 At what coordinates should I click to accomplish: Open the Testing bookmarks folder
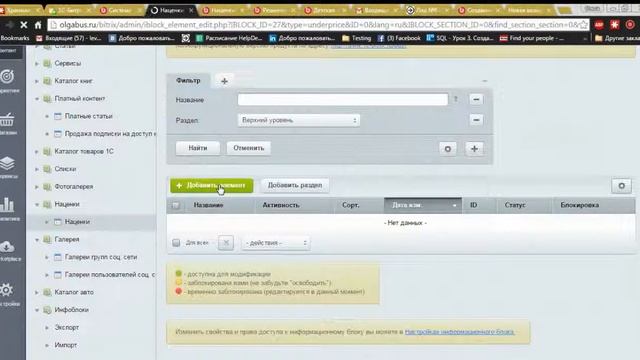point(357,38)
